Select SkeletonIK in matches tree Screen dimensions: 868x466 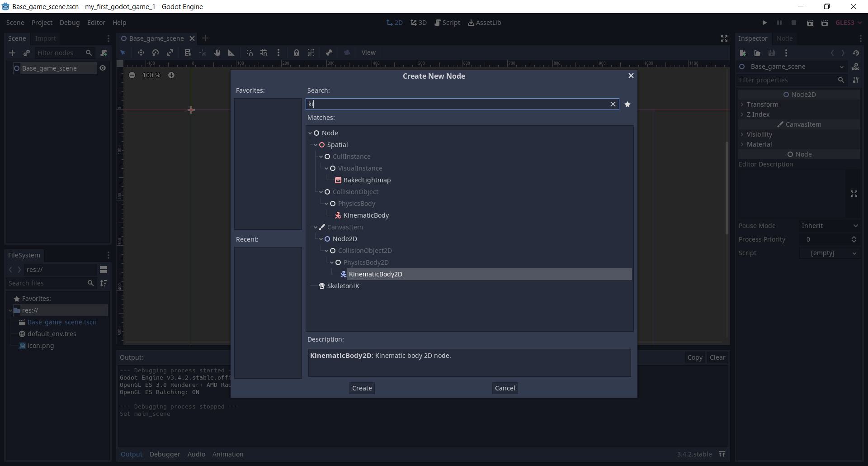click(343, 286)
